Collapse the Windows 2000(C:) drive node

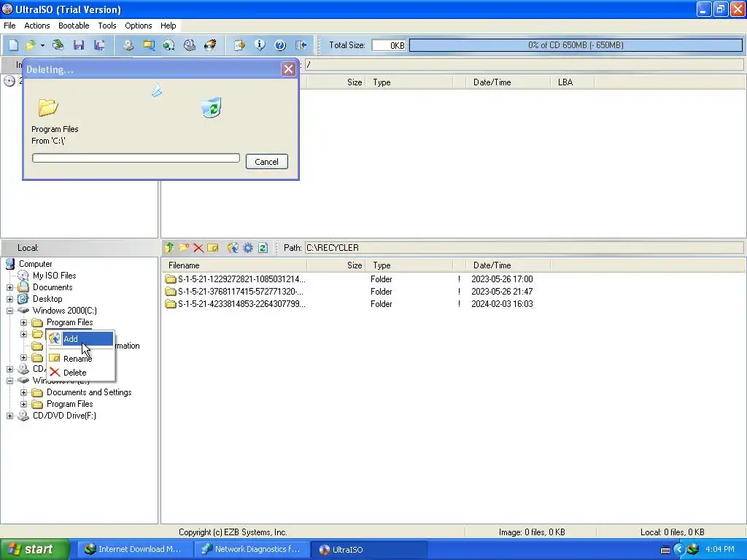[9, 311]
